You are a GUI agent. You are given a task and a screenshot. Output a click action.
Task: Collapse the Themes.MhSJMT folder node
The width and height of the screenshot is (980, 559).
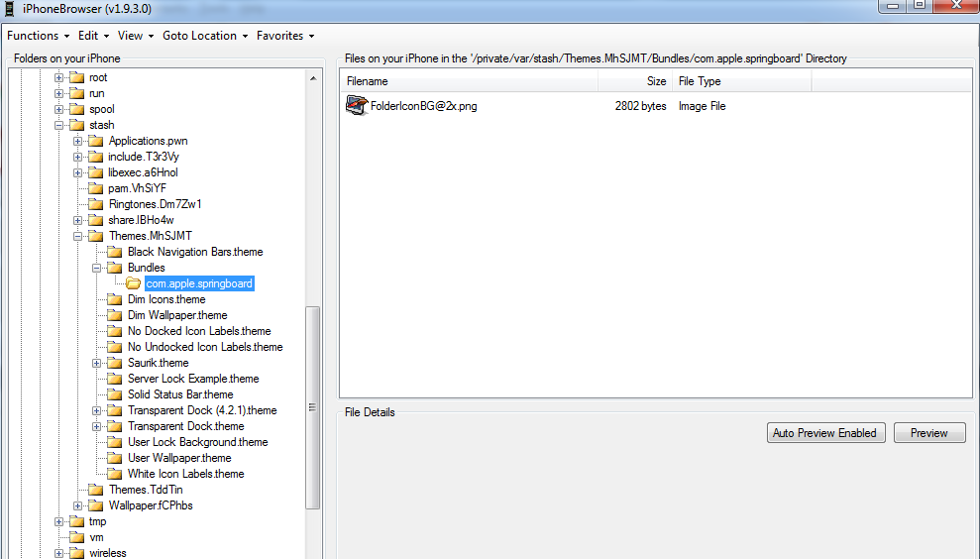click(x=77, y=236)
